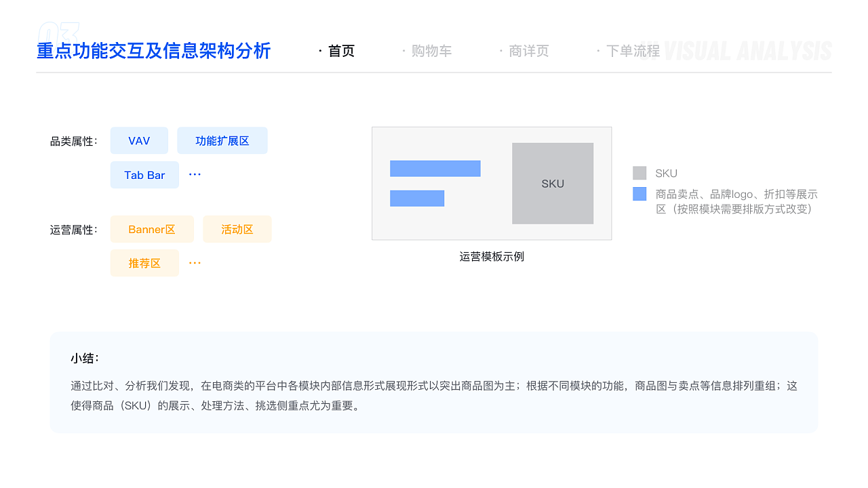The width and height of the screenshot is (868, 488).
Task: Click the VAV tag
Action: pyautogui.click(x=139, y=140)
